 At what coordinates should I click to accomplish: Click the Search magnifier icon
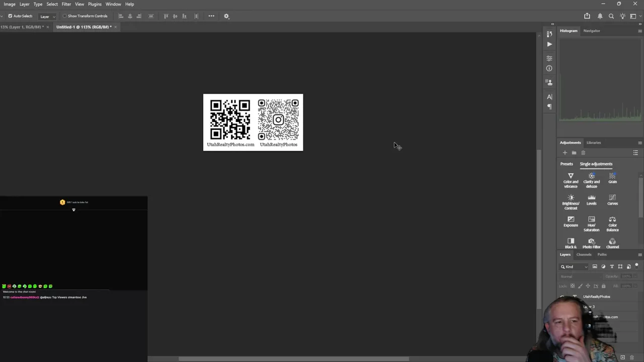click(x=611, y=16)
